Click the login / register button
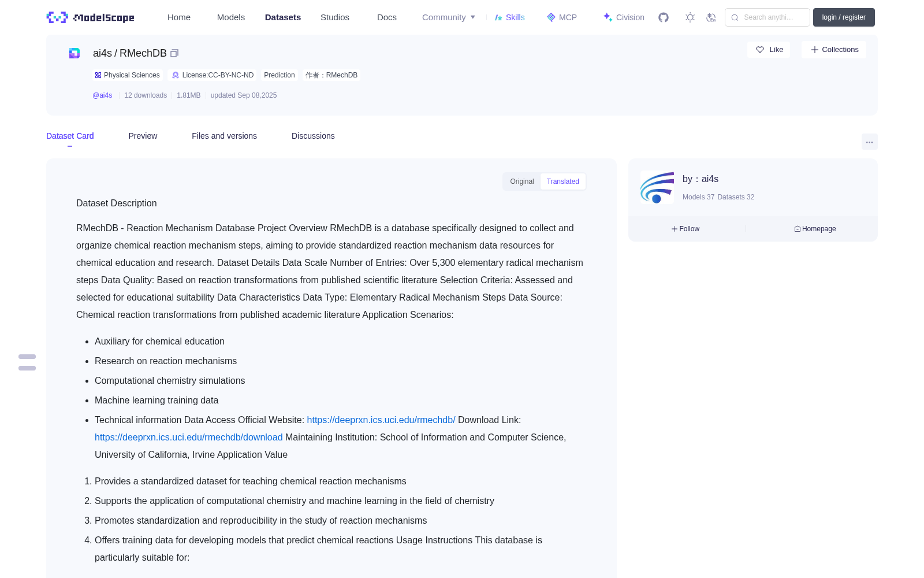This screenshot has width=924, height=578. click(844, 17)
